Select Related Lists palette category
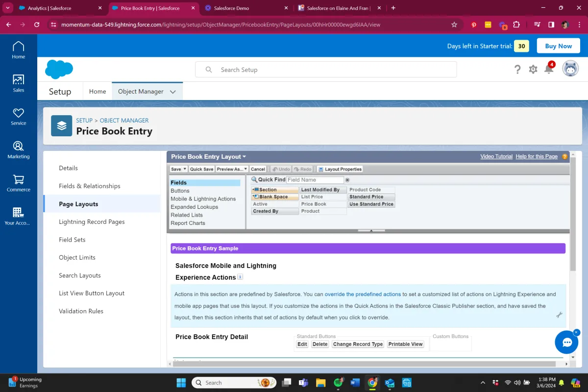The width and height of the screenshot is (588, 392). pyautogui.click(x=187, y=215)
